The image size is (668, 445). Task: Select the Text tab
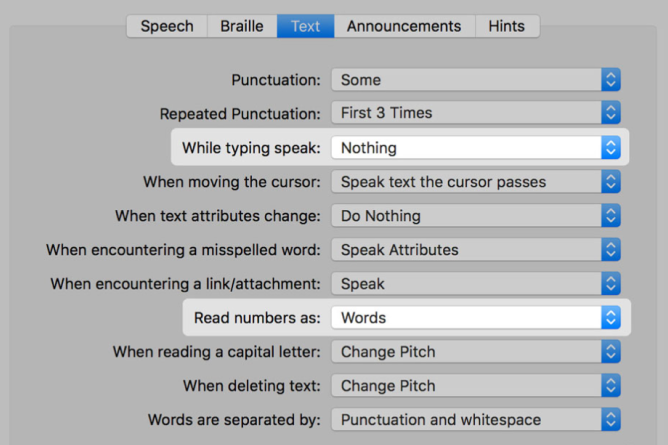[x=306, y=26]
